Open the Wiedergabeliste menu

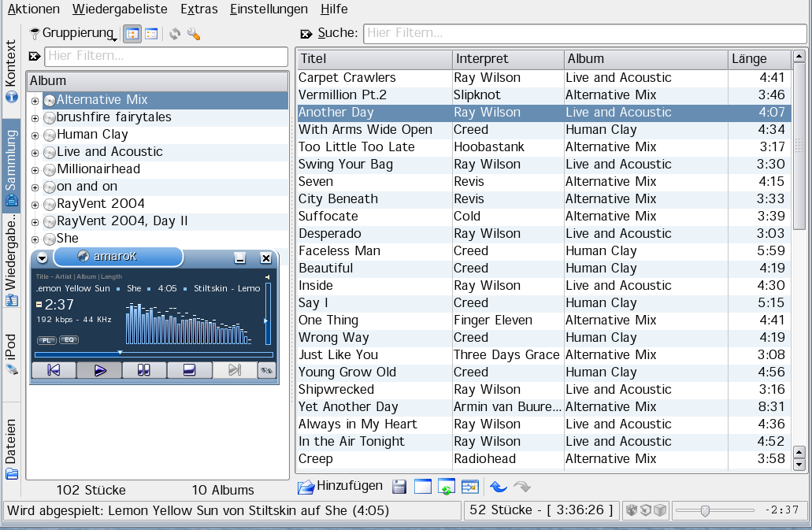pyautogui.click(x=120, y=9)
